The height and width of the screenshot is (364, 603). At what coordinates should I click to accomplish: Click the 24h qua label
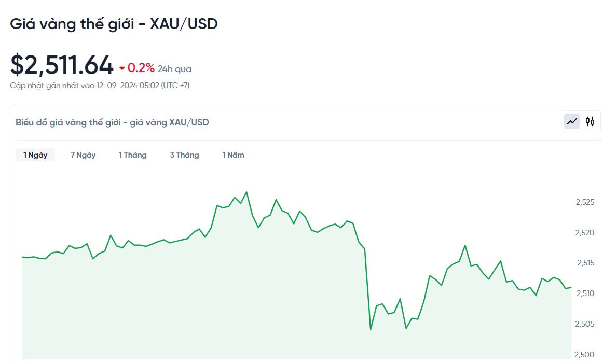click(x=174, y=69)
